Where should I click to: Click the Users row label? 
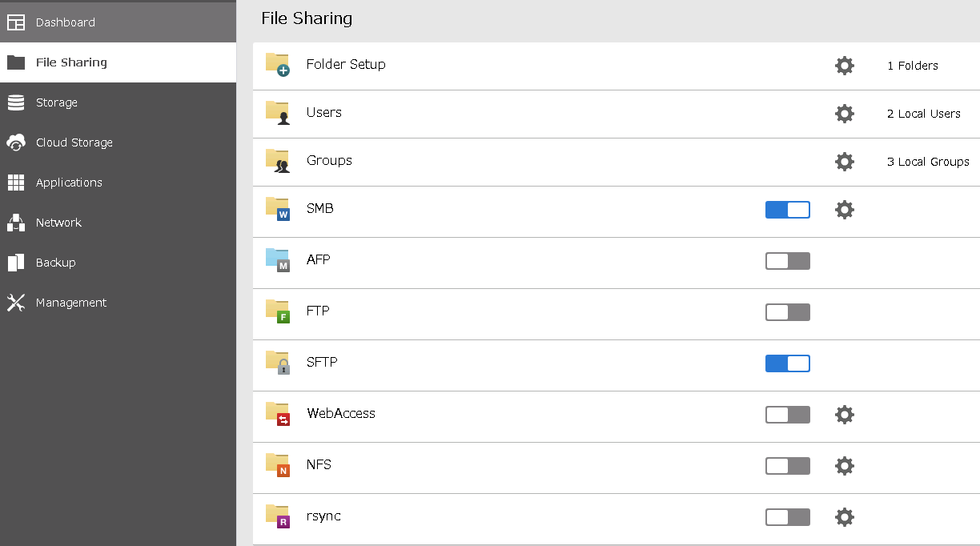[323, 112]
